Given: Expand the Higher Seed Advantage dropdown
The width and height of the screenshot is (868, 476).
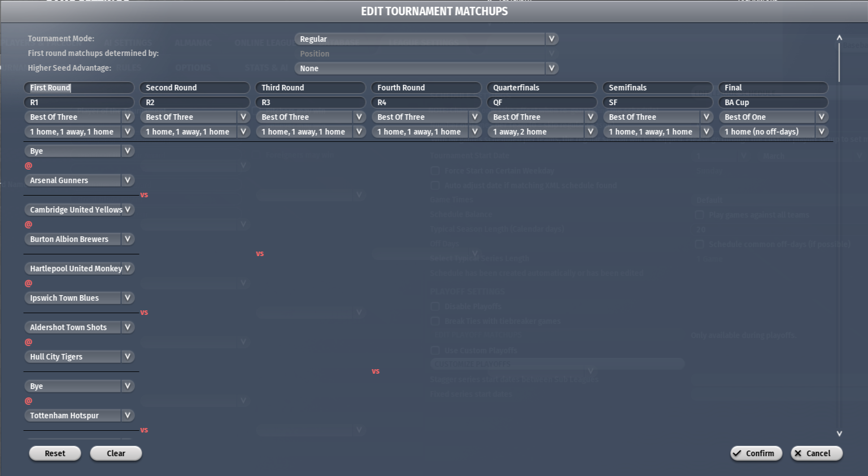Looking at the screenshot, I should click(x=426, y=68).
